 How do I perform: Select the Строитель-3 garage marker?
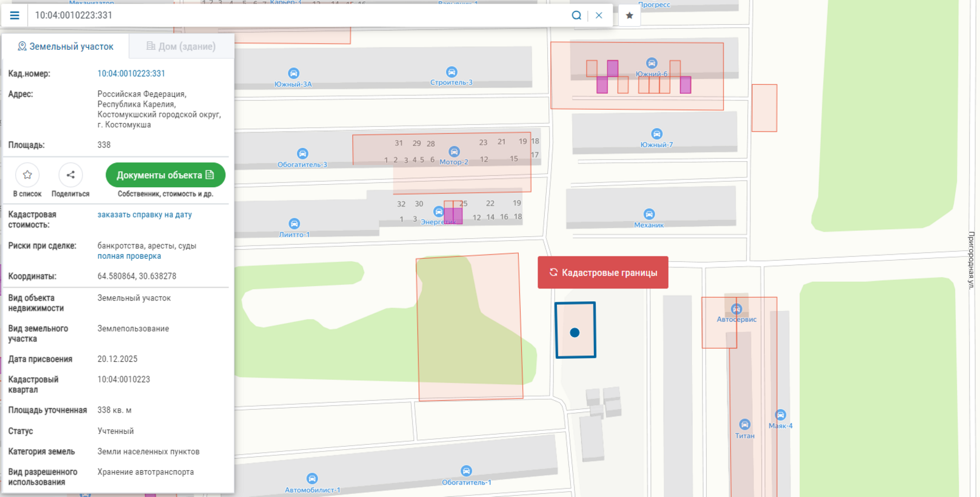tap(451, 72)
